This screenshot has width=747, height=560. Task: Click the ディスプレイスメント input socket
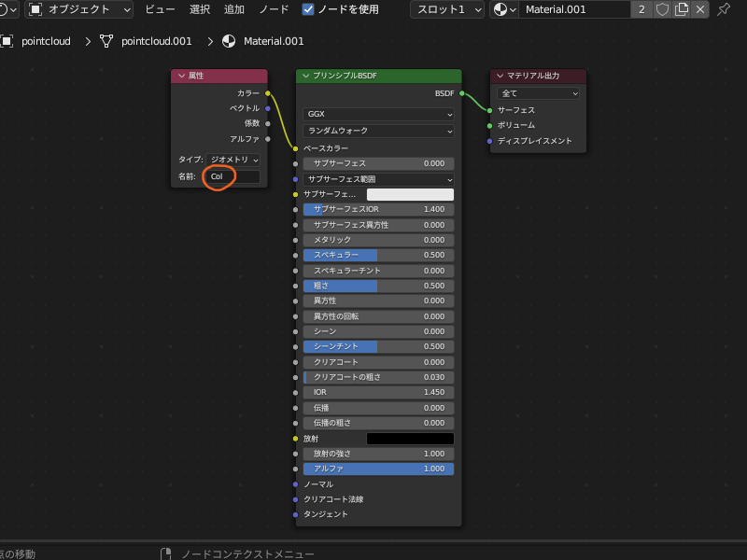point(489,141)
